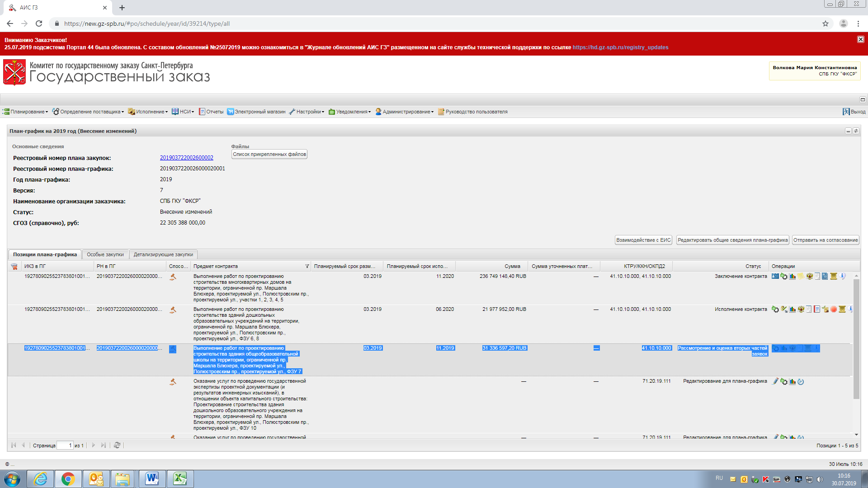The height and width of the screenshot is (488, 868).
Task: Open the Настройки menu
Action: 307,112
